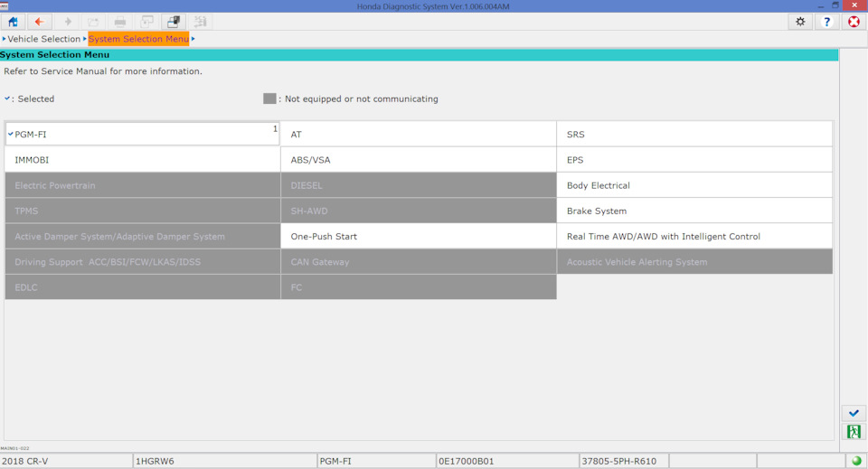Open the Body Electrical system
The width and height of the screenshot is (868, 469).
(694, 185)
